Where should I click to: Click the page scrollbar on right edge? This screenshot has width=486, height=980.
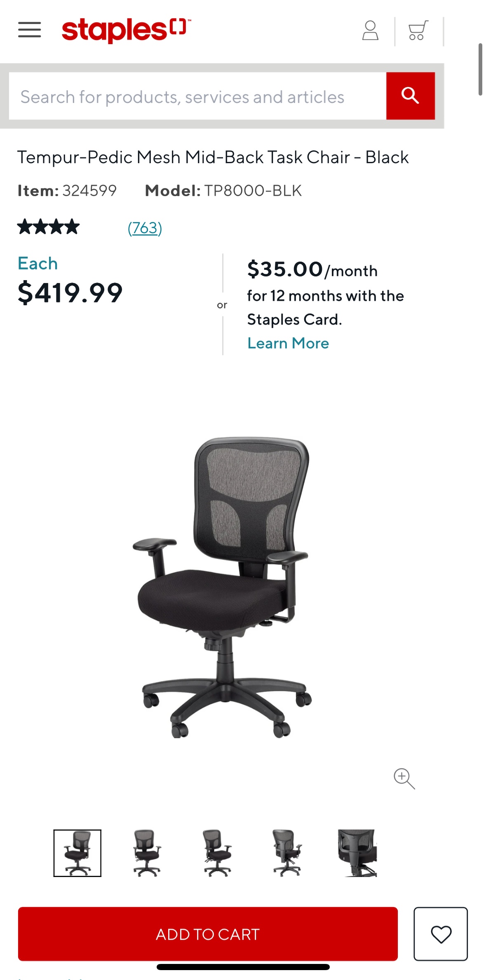tap(480, 69)
